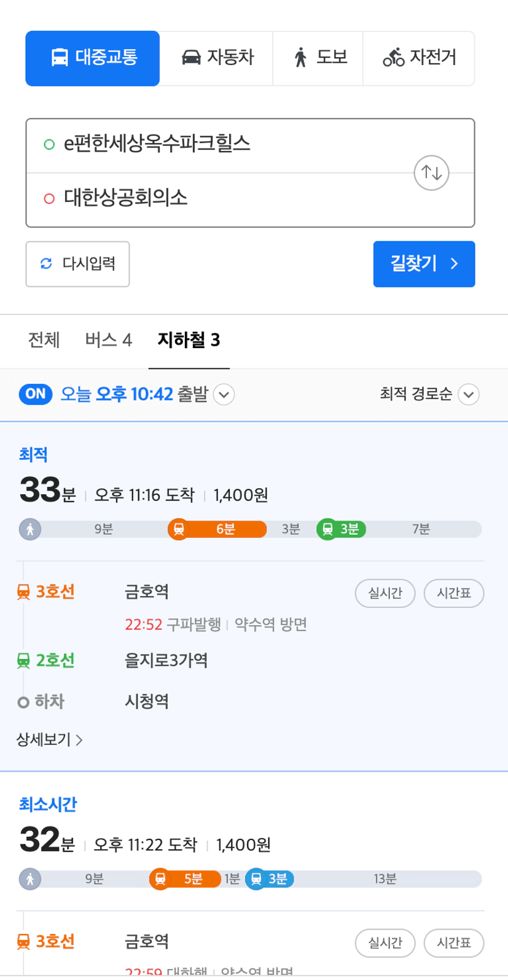Image resolution: width=508 pixels, height=980 pixels.
Task: Toggle the ON realtime departure switch
Action: coord(36,394)
